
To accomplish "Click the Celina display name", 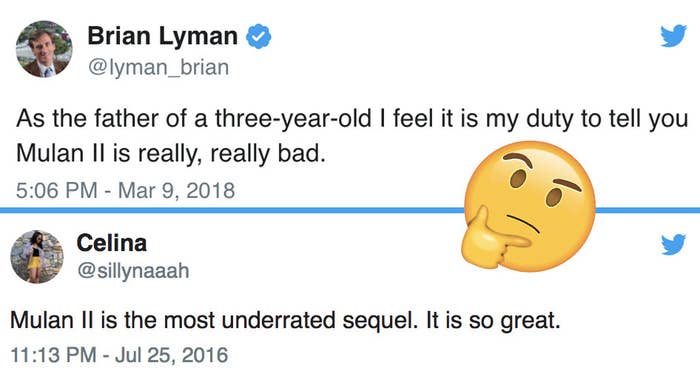I will [112, 243].
